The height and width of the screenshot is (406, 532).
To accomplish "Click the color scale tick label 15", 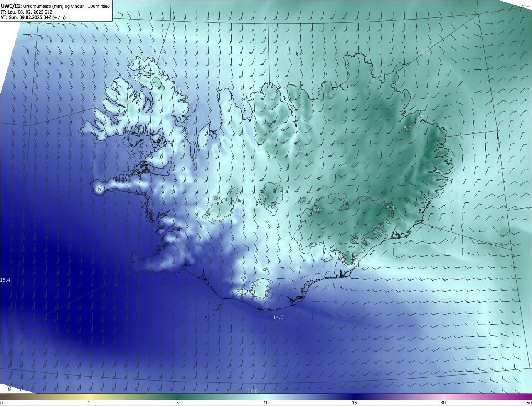I will [355, 403].
